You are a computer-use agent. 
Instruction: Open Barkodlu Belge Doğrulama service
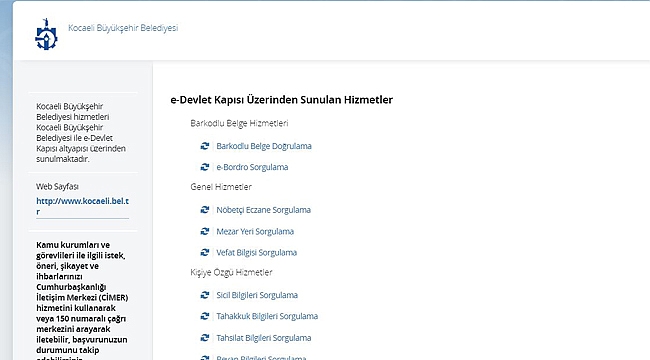point(264,146)
